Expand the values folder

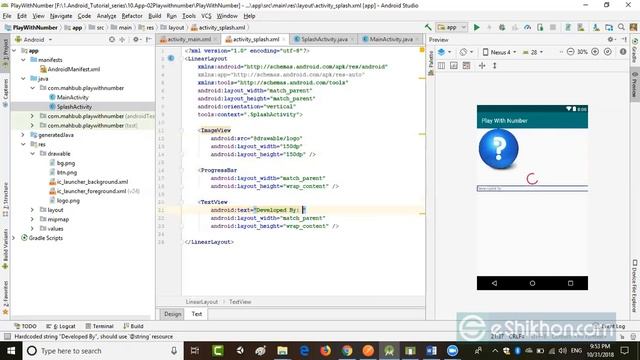pyautogui.click(x=33, y=228)
